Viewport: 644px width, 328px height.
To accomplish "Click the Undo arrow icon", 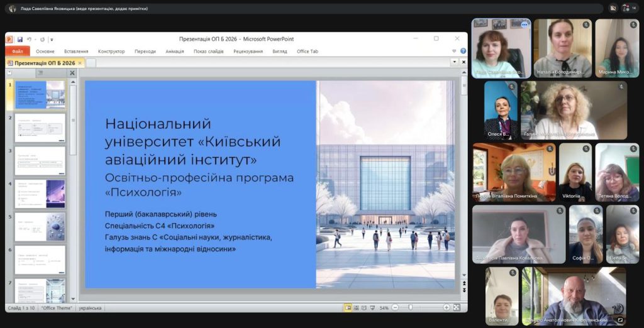I will pyautogui.click(x=29, y=39).
